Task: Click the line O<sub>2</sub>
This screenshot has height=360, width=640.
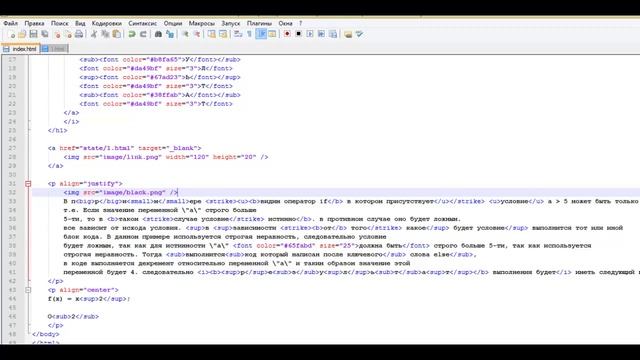Action: click(x=73, y=317)
